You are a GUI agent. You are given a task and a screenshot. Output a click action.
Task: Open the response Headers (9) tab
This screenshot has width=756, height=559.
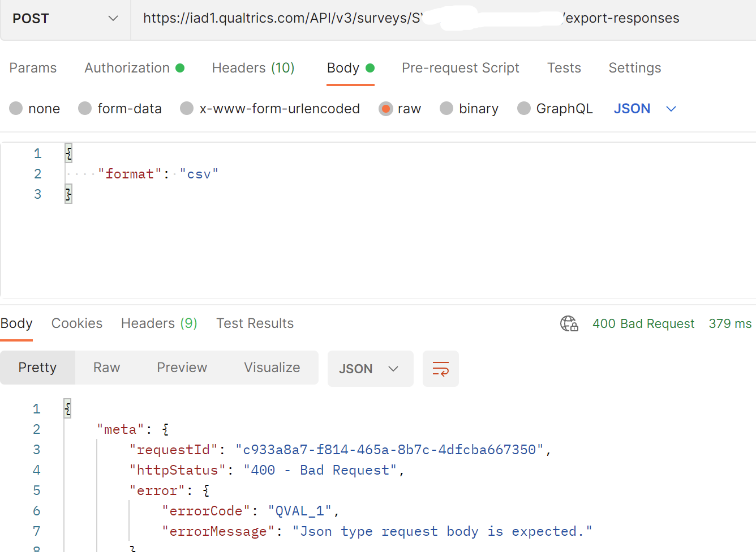pos(159,323)
